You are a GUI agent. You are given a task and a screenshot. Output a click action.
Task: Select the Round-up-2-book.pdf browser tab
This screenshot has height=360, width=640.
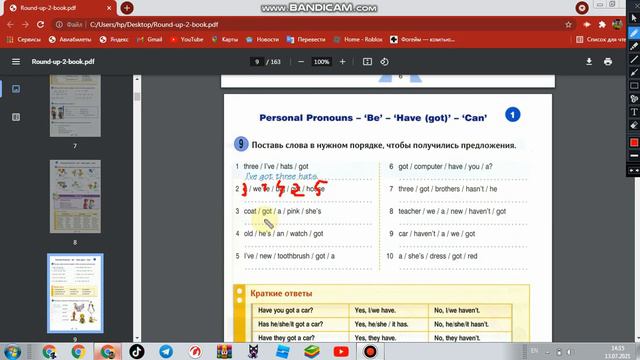point(60,8)
